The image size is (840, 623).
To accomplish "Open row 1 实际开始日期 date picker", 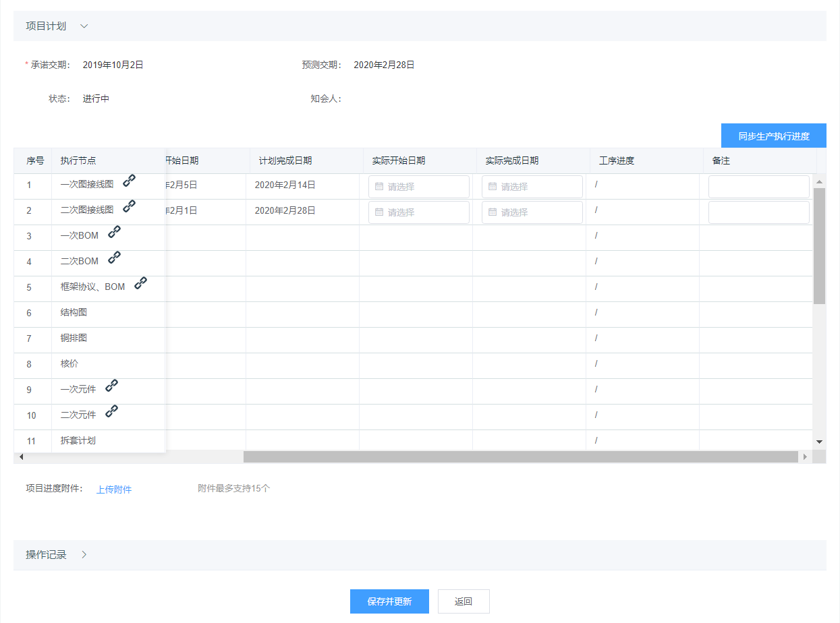I will coord(418,187).
